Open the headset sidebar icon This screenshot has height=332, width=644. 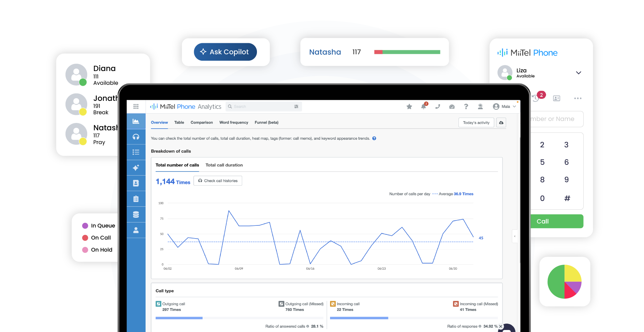click(x=136, y=137)
